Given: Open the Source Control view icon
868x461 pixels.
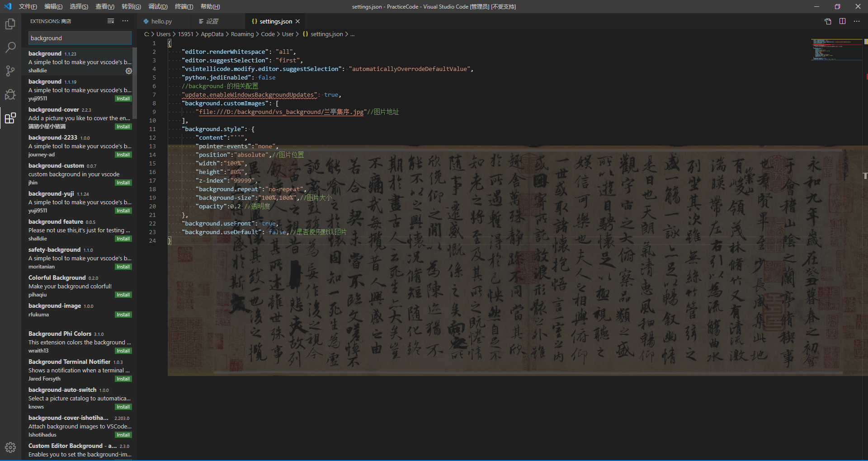Looking at the screenshot, I should click(10, 71).
